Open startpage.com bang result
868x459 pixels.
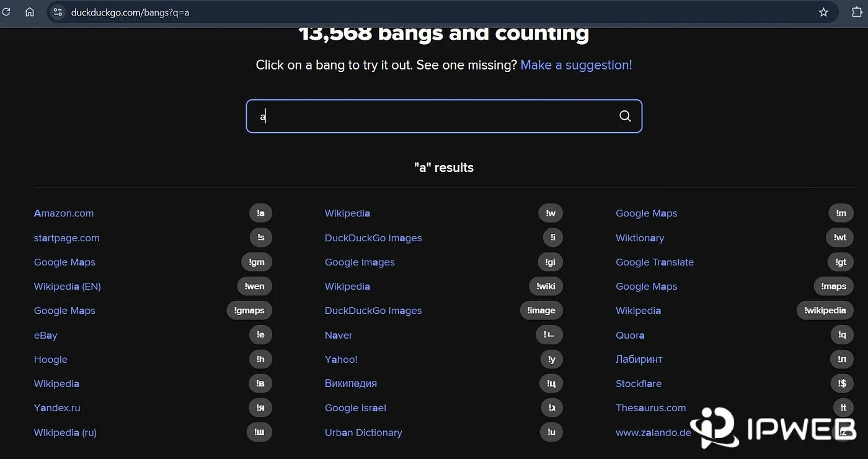[x=66, y=238]
